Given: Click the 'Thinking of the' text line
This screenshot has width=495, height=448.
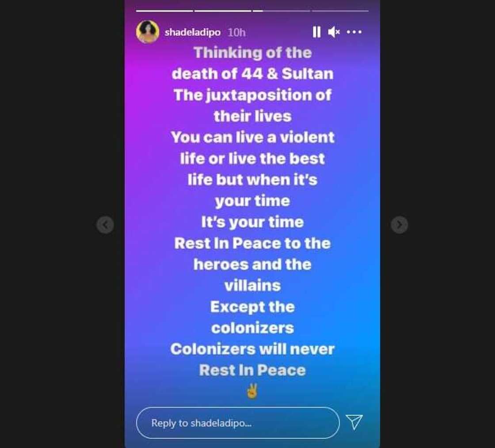Looking at the screenshot, I should click(252, 53).
